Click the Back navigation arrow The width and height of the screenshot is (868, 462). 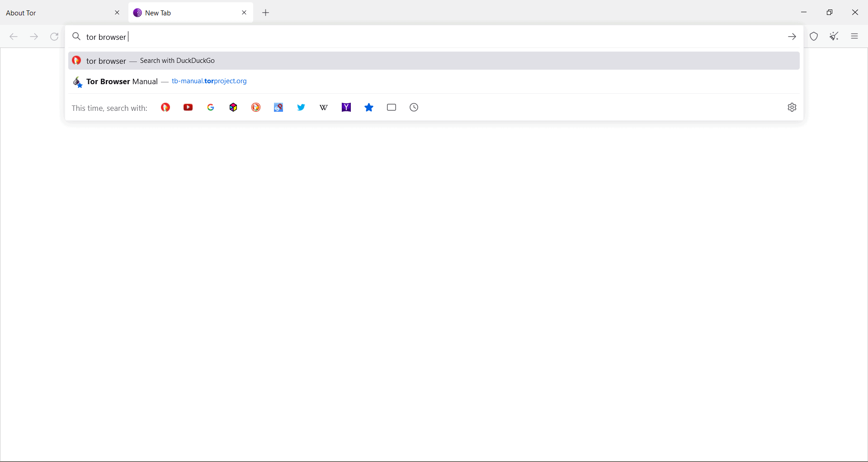click(14, 37)
